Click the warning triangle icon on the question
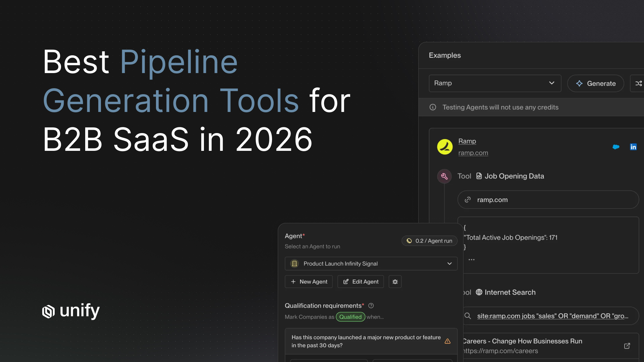This screenshot has height=362, width=644. tap(447, 341)
